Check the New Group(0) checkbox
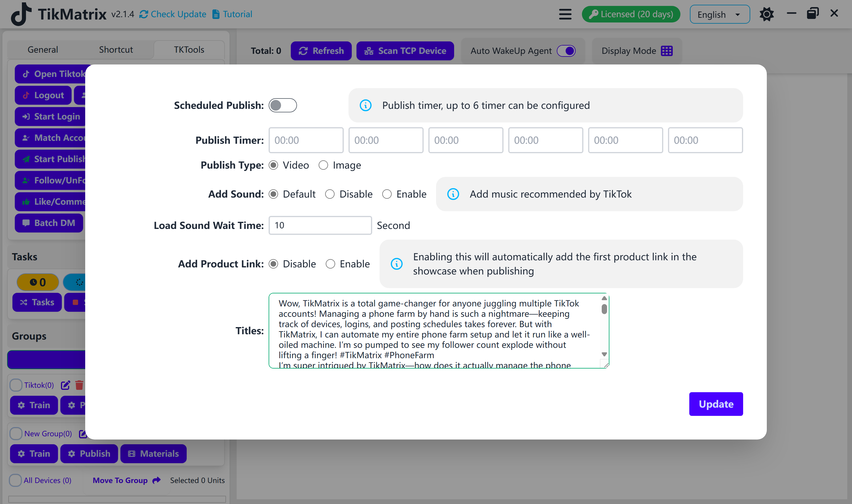The height and width of the screenshot is (504, 852). pyautogui.click(x=16, y=434)
